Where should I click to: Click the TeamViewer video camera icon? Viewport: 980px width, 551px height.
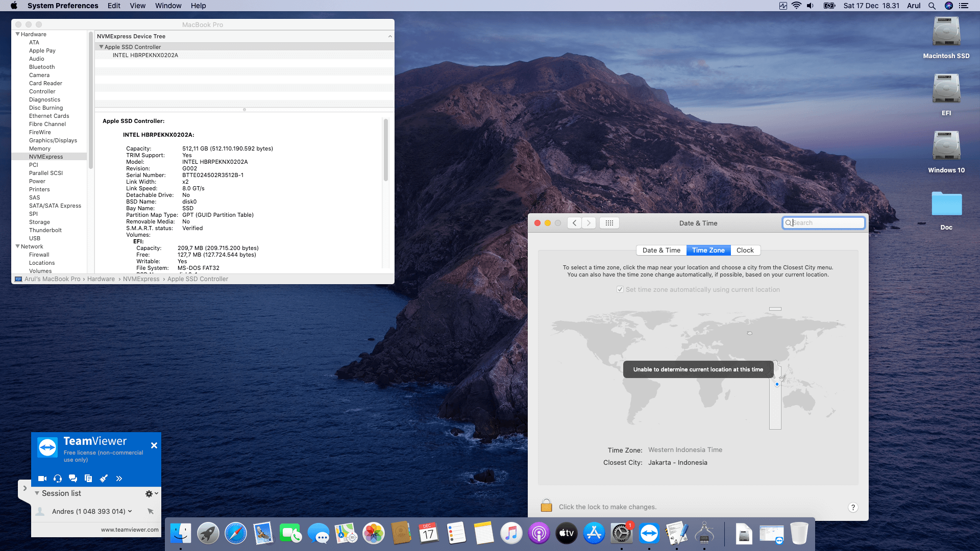point(42,479)
